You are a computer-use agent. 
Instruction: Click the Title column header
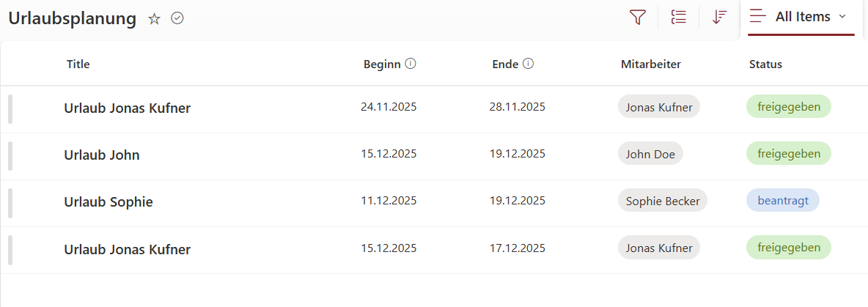(78, 64)
